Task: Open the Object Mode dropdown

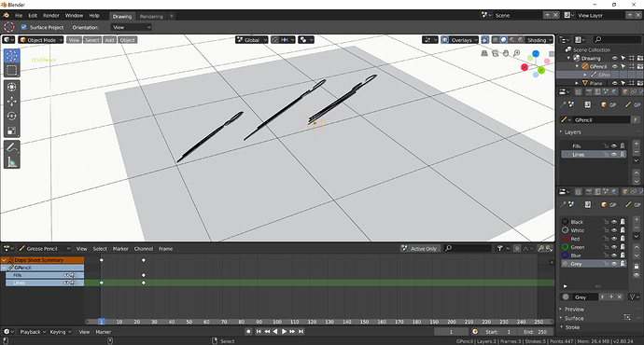Action: (41, 40)
